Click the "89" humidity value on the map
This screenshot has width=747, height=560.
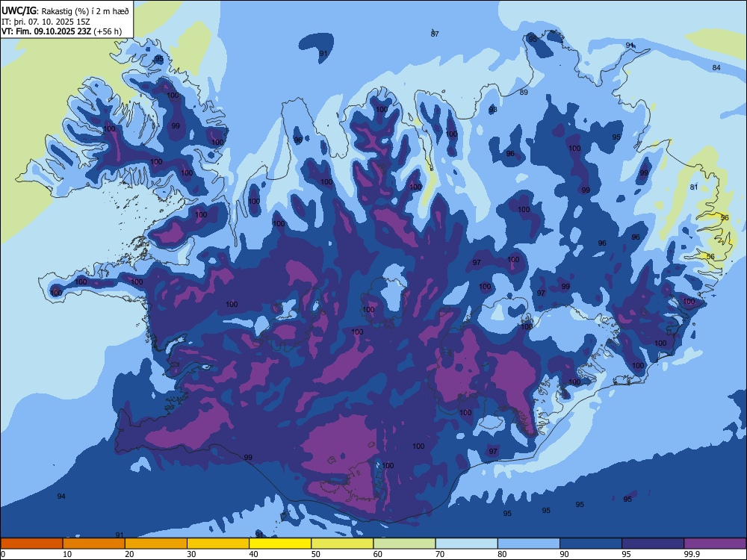[524, 93]
